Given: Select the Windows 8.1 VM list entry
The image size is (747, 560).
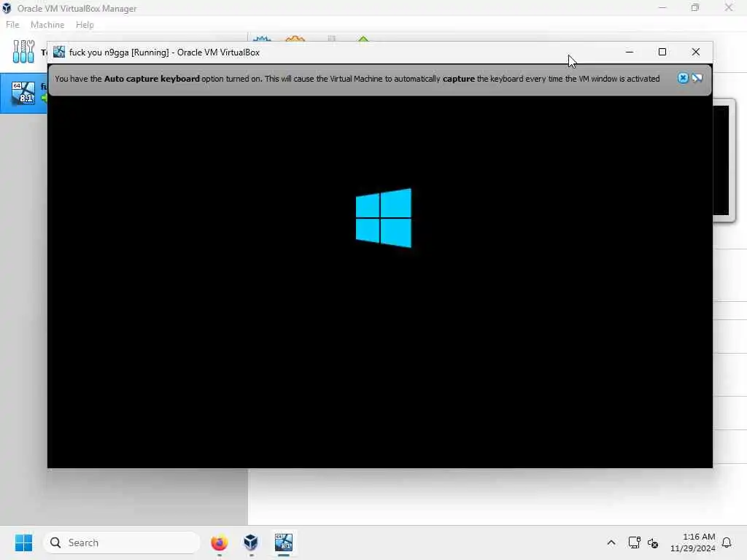Looking at the screenshot, I should 24,93.
